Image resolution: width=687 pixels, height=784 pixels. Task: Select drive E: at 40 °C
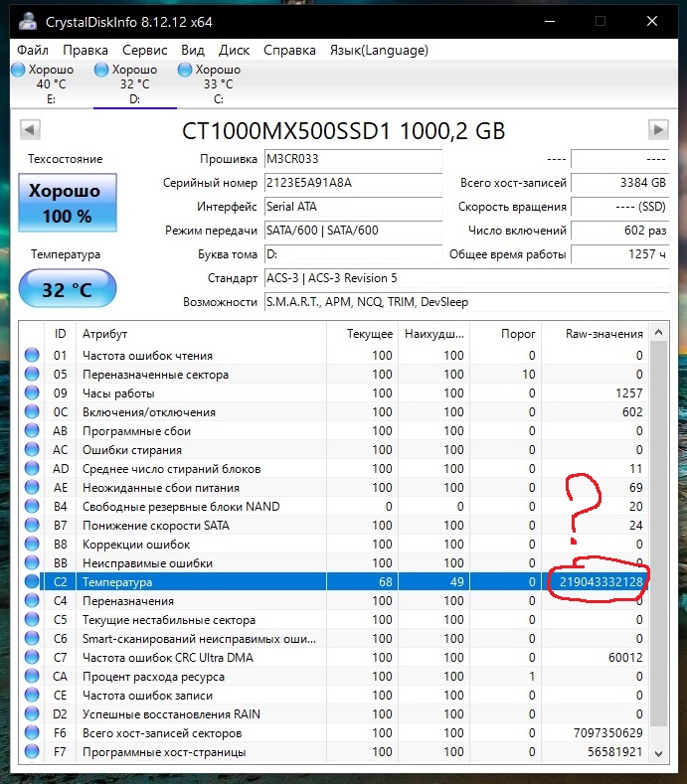coord(51,84)
